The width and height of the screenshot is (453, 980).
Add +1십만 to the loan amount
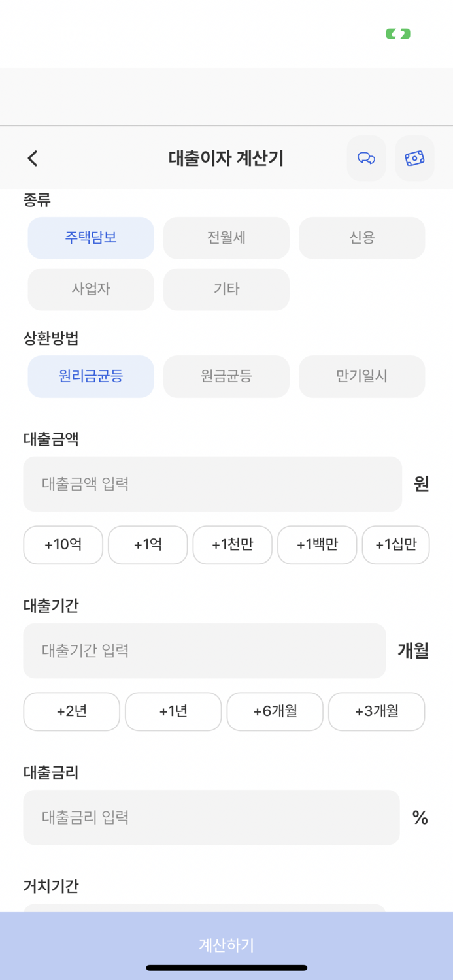395,545
